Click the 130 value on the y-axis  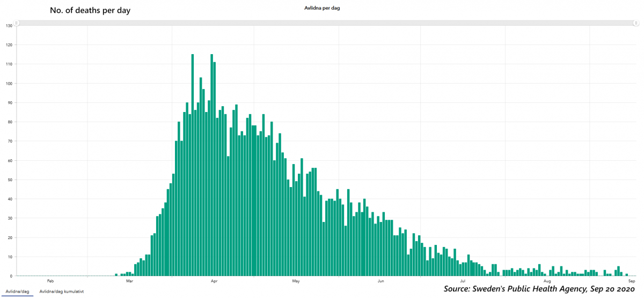click(x=9, y=26)
